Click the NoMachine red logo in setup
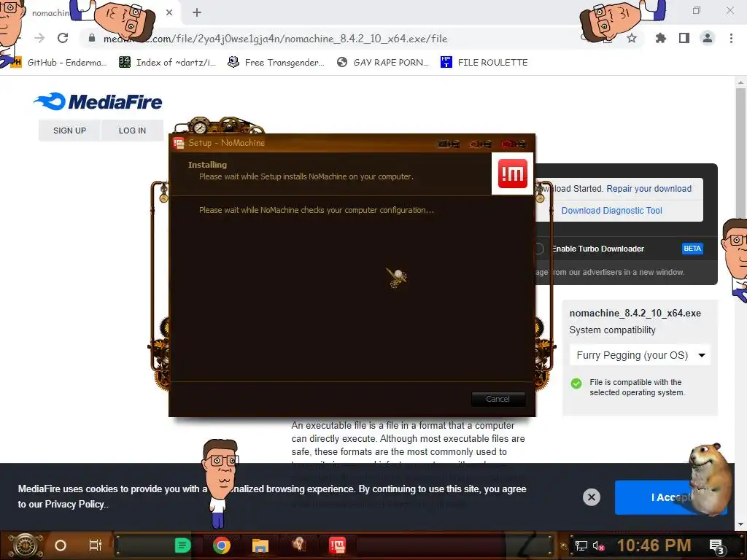 pos(512,174)
